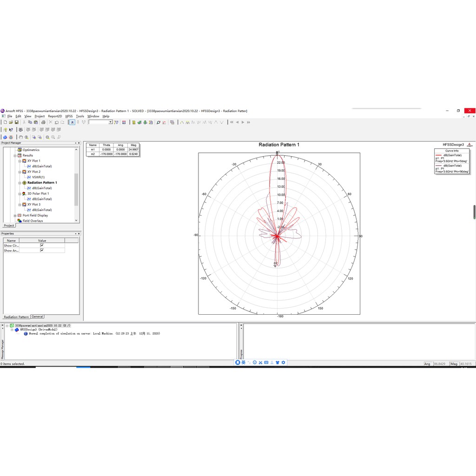This screenshot has width=476, height=476.
Task: Open the Report2D menu
Action: (55, 116)
